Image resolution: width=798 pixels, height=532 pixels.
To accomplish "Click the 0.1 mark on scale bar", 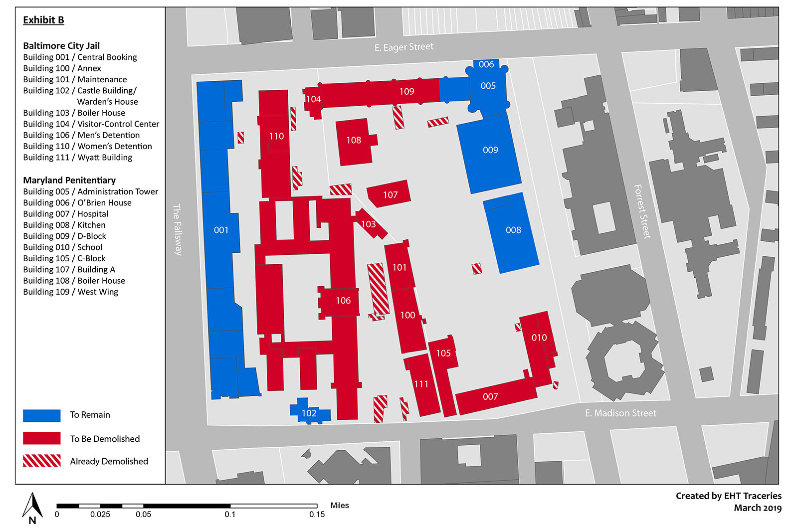I will (x=230, y=514).
